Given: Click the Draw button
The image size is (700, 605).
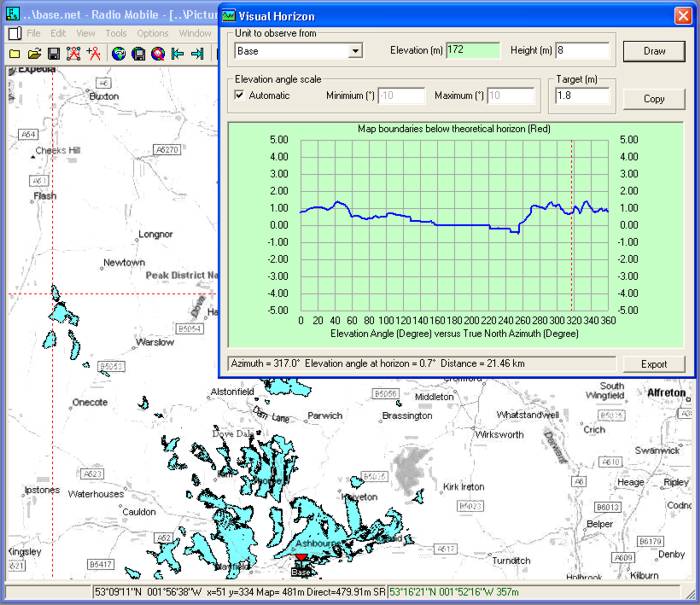Looking at the screenshot, I should coord(654,51).
